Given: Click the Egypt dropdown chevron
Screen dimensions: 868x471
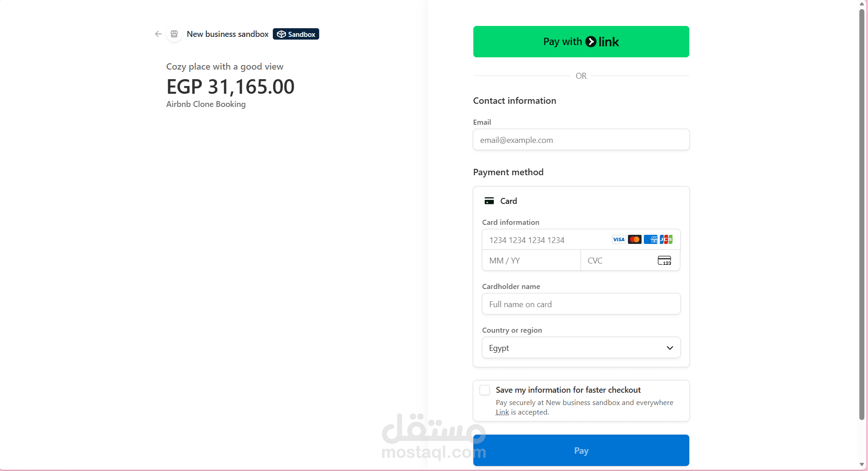Looking at the screenshot, I should (x=670, y=348).
